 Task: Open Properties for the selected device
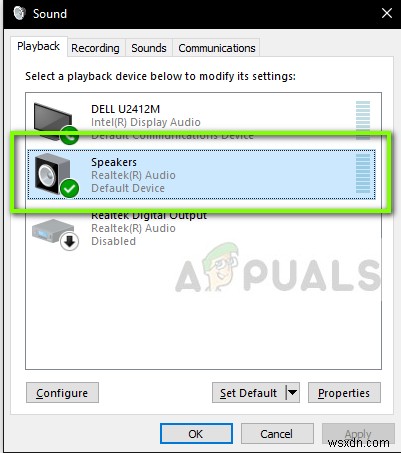[344, 393]
